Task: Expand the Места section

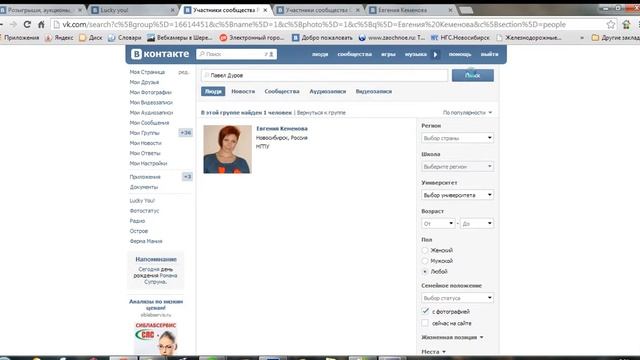Action: point(433,351)
